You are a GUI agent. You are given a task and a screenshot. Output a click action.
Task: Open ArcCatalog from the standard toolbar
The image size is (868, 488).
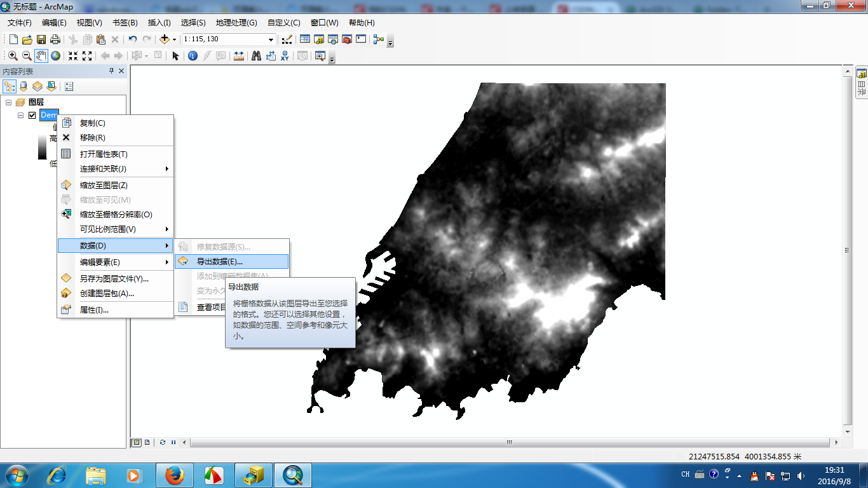318,39
